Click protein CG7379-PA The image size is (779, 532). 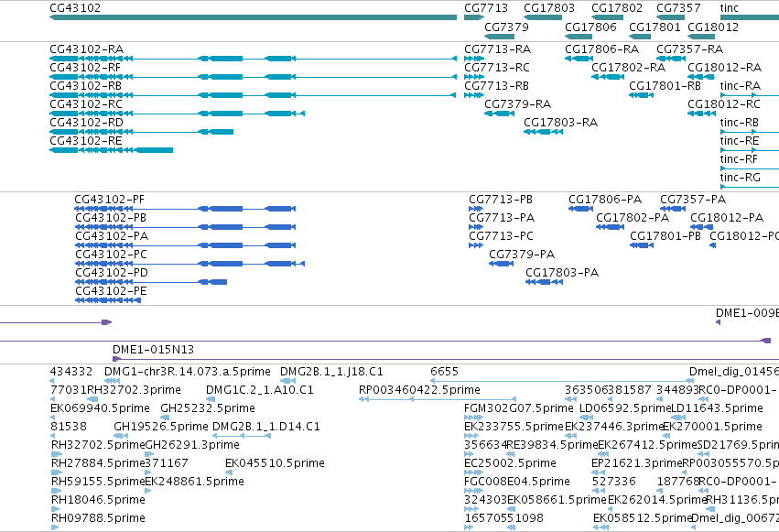502,265
